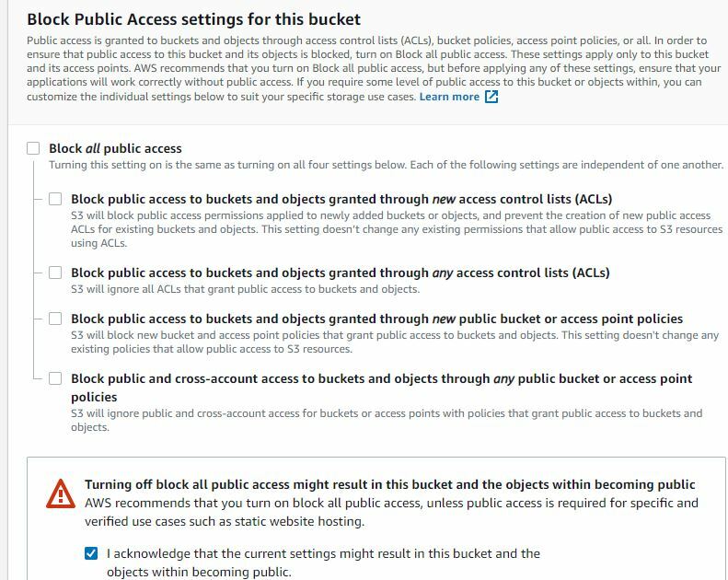Check the box for blocking new ACLs

coord(56,199)
